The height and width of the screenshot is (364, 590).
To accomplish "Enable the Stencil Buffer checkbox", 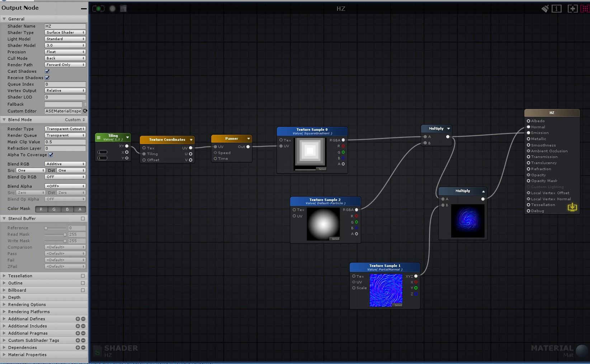I will [x=83, y=219].
